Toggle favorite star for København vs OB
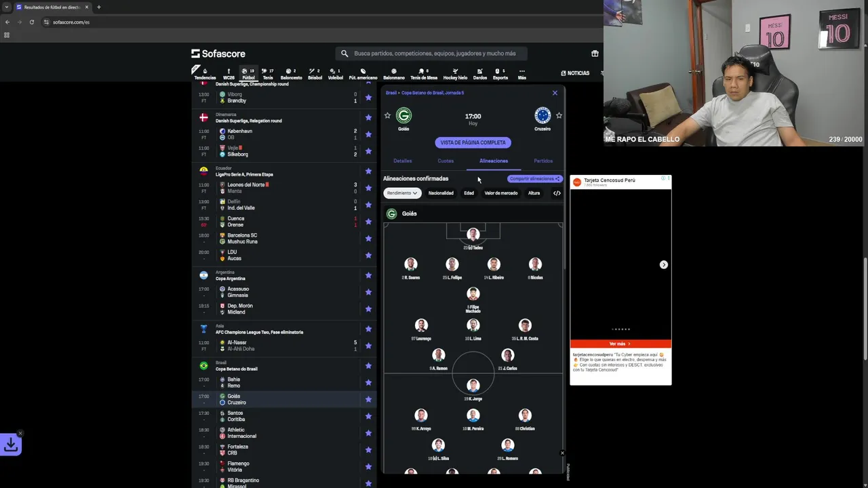 pos(368,134)
